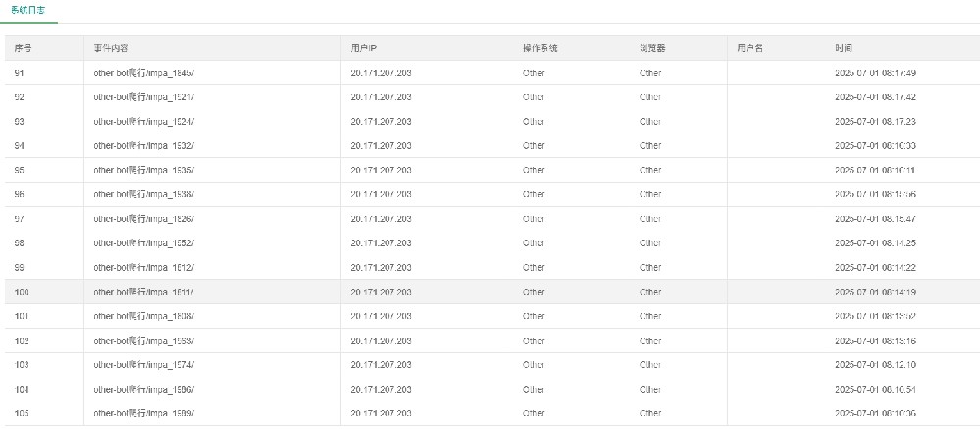Select serial number cell 101

click(22, 316)
